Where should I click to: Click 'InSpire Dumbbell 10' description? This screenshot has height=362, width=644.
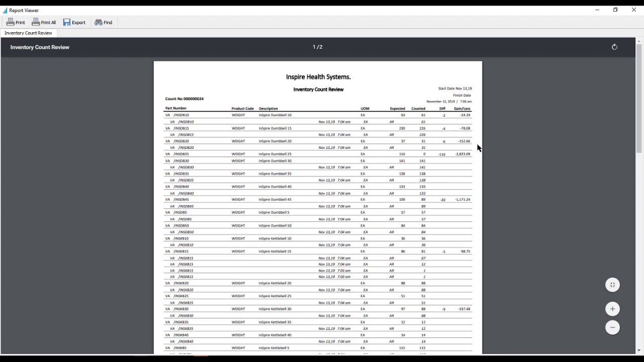275,115
